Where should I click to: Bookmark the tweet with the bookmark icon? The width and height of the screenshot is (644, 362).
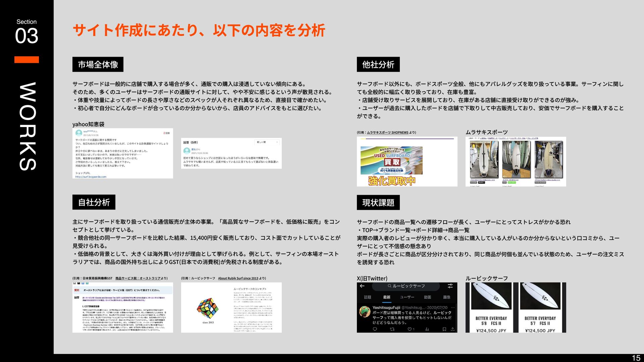point(444,329)
